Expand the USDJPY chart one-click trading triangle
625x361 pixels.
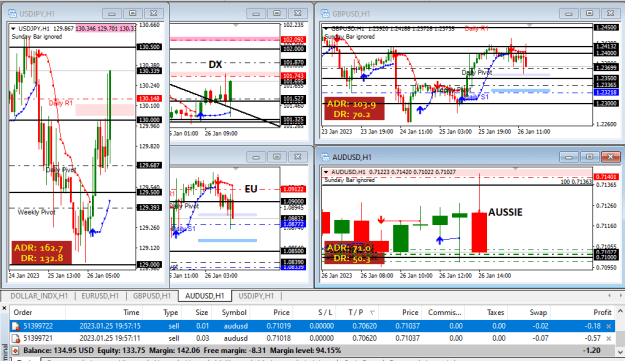[13, 29]
